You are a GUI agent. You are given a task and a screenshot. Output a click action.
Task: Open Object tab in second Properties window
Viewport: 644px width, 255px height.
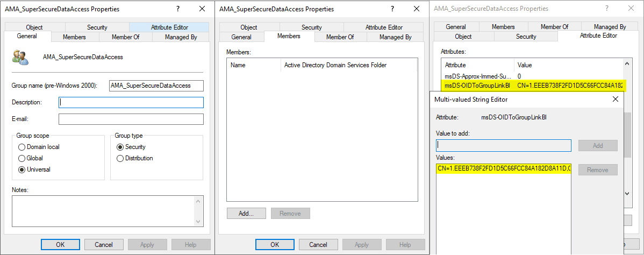tap(248, 27)
